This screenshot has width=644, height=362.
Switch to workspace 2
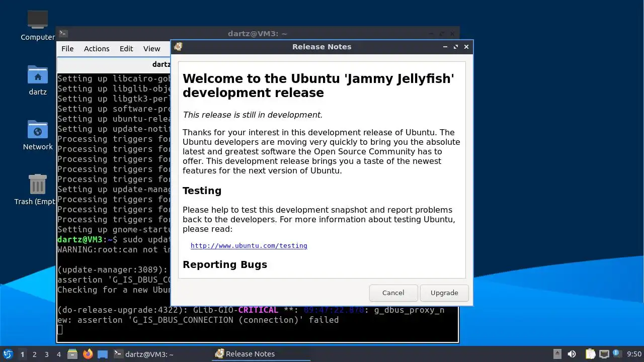[34, 354]
